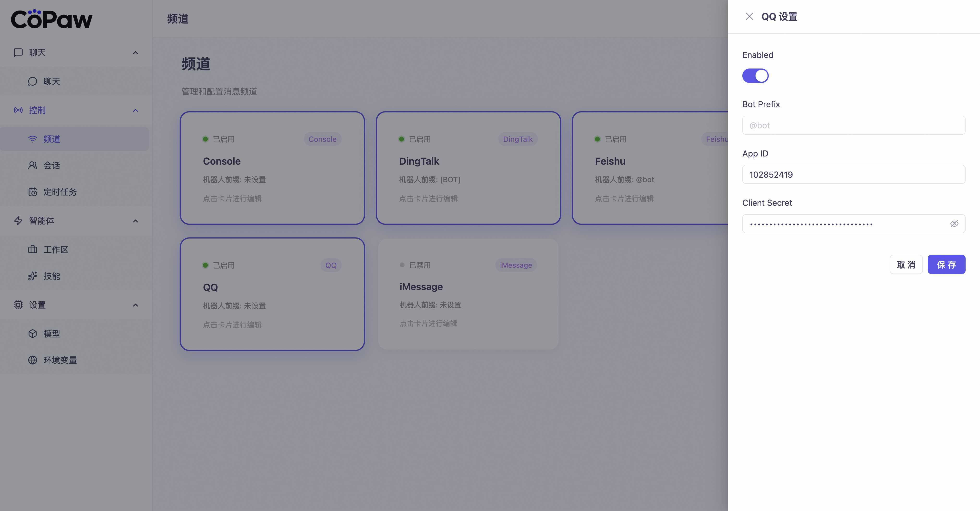Click the sparkles icon for 技能

click(x=33, y=276)
